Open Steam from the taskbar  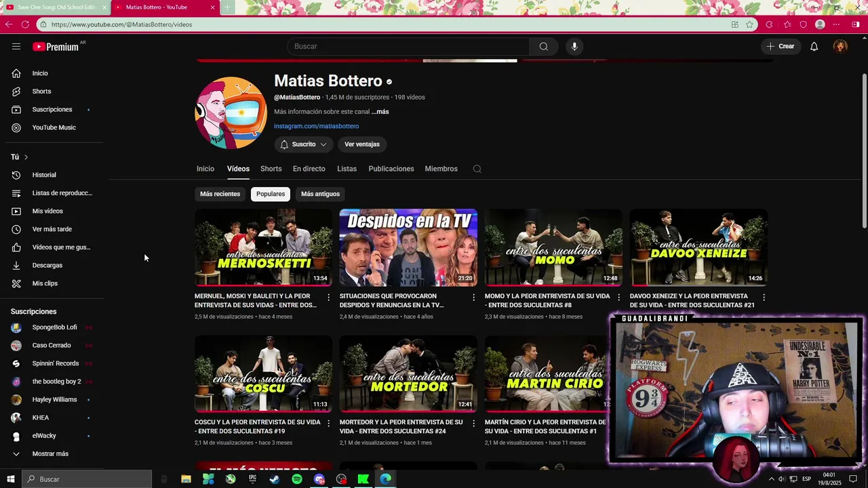(x=275, y=479)
